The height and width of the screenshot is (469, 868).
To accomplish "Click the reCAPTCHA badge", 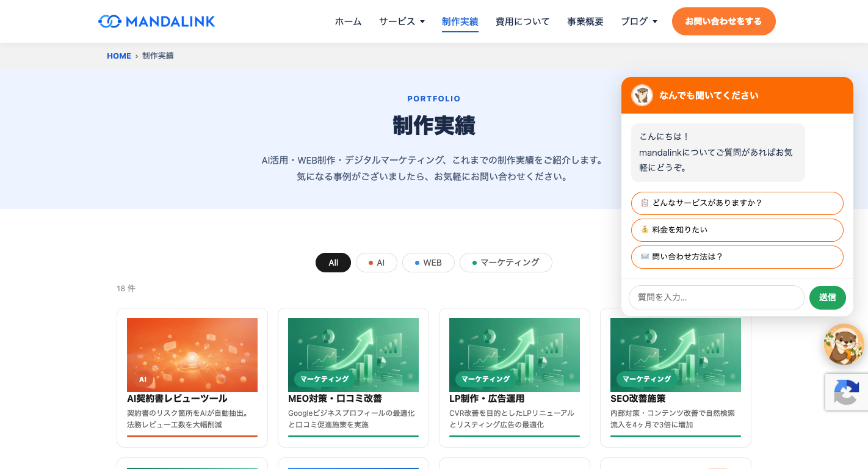I will (x=847, y=392).
